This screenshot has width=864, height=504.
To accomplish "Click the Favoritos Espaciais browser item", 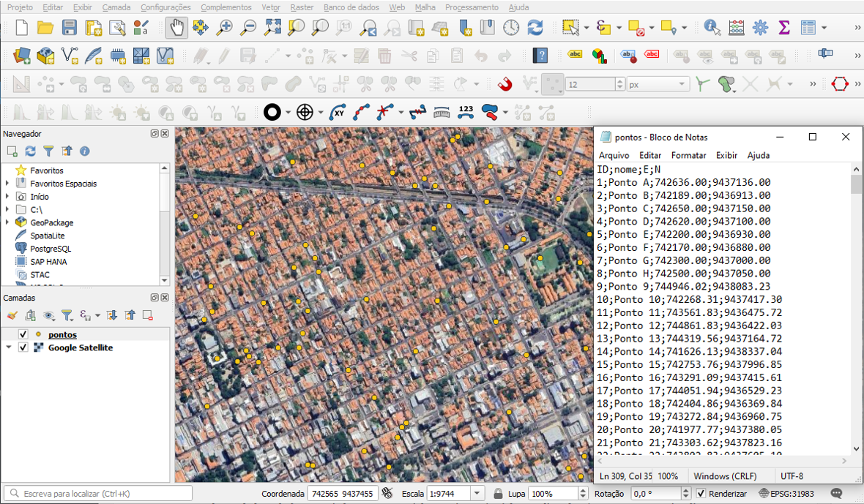I will point(63,184).
